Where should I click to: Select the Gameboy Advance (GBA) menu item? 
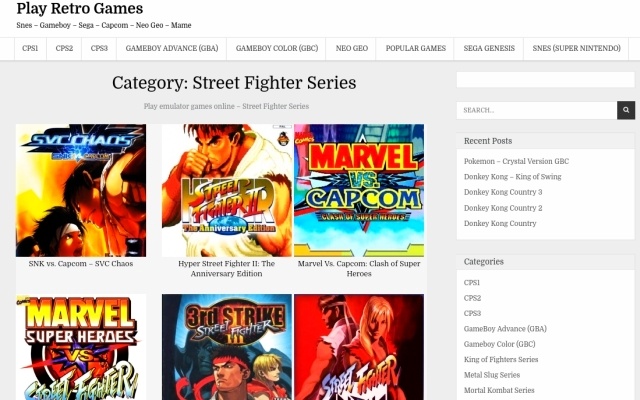tap(172, 49)
